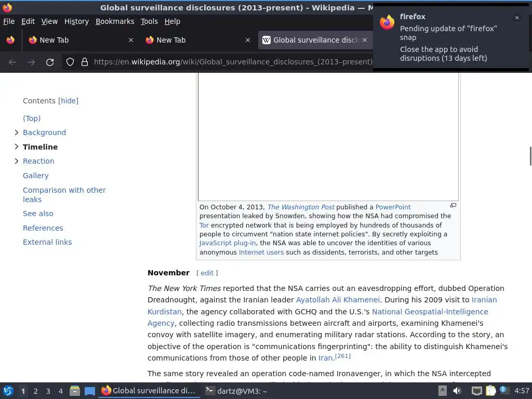Edit the November section
This screenshot has height=399, width=532.
207,273
